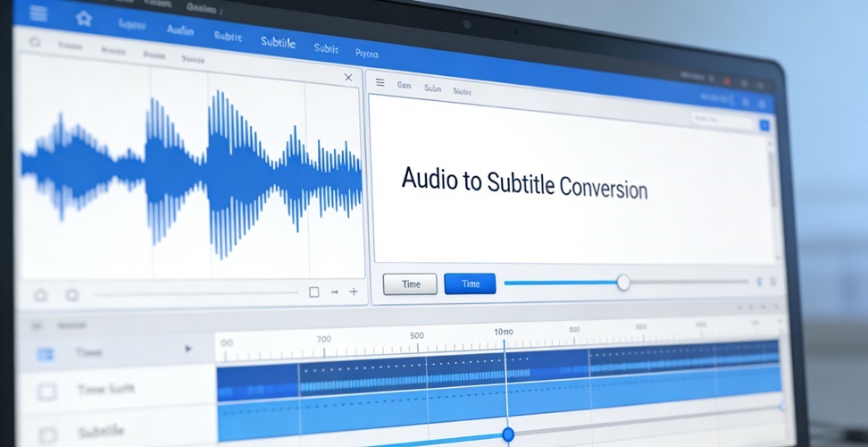Click the blue square icon beside the search field

point(764,125)
